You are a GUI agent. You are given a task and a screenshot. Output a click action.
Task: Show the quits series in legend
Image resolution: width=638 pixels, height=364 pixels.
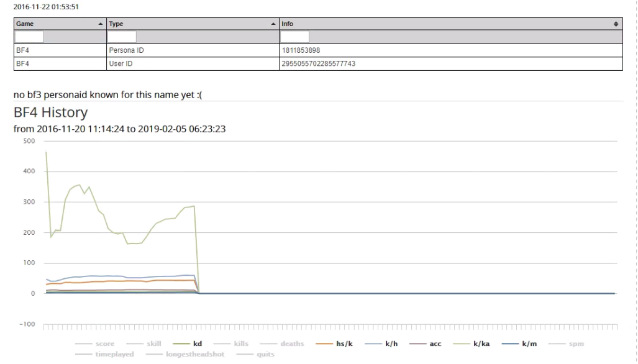pyautogui.click(x=255, y=354)
